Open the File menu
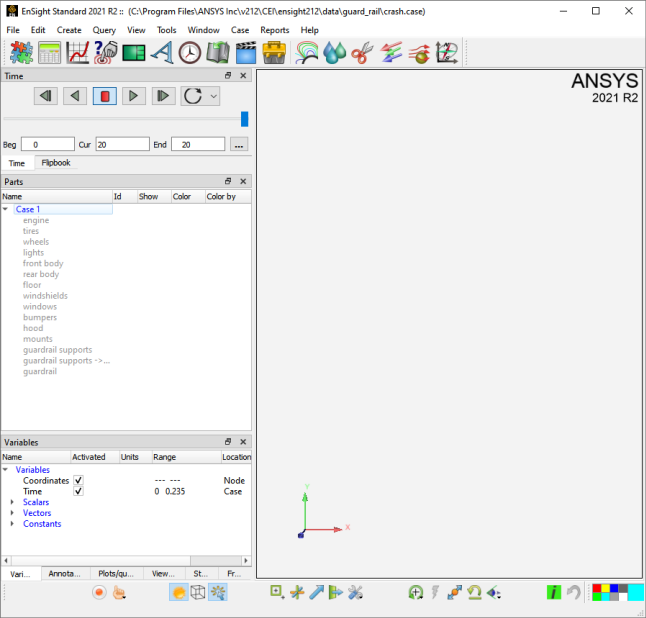Image resolution: width=646 pixels, height=618 pixels. pos(13,30)
